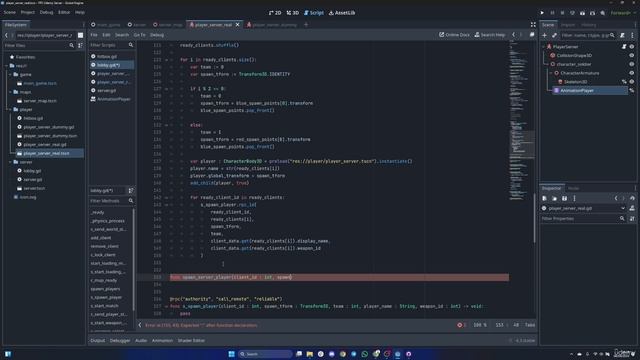Switch to the 2D workspace

click(x=275, y=13)
